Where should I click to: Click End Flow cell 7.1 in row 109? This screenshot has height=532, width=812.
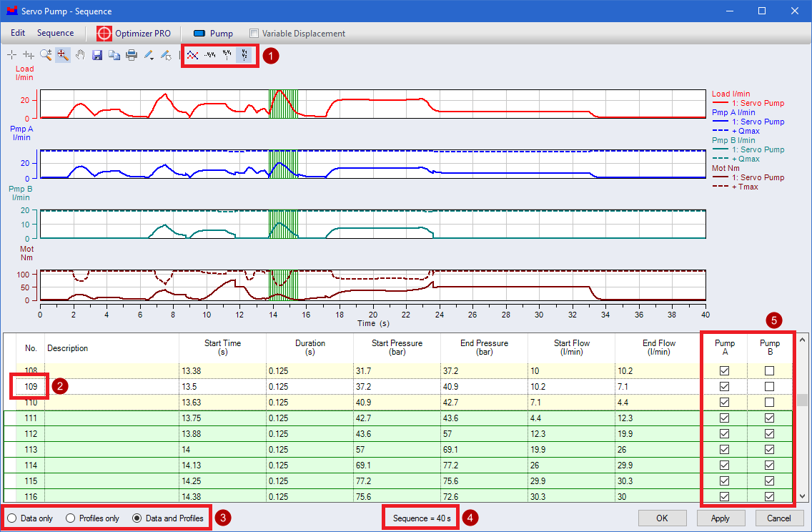[658, 387]
